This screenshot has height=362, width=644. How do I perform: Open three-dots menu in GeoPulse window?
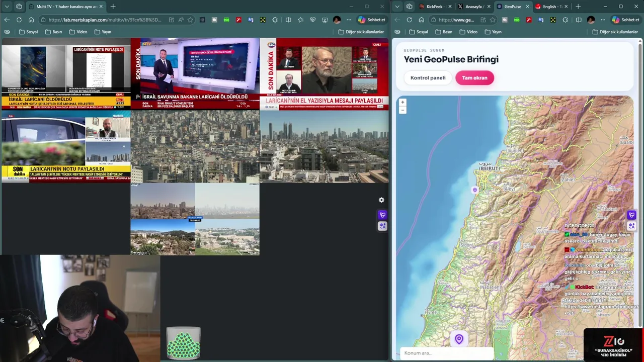tap(603, 20)
